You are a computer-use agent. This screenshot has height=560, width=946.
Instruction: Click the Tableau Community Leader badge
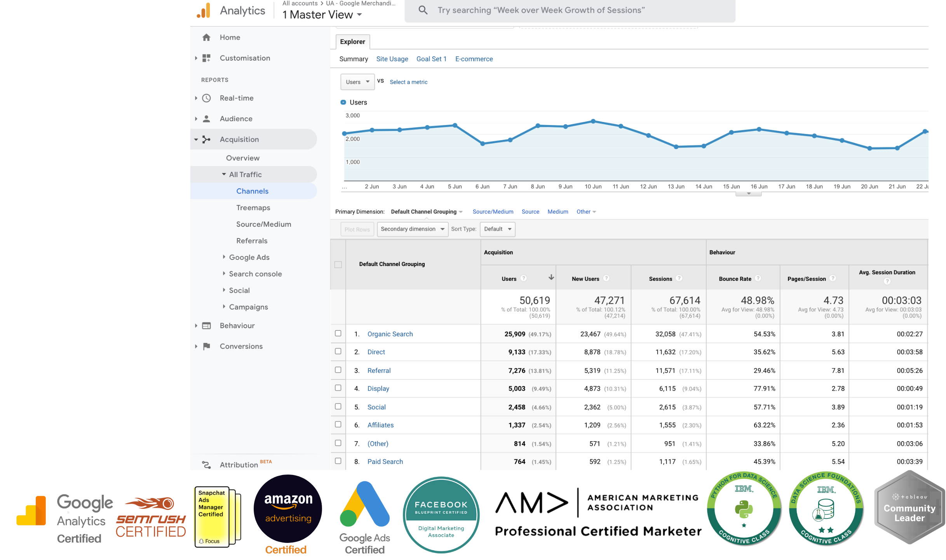click(909, 508)
